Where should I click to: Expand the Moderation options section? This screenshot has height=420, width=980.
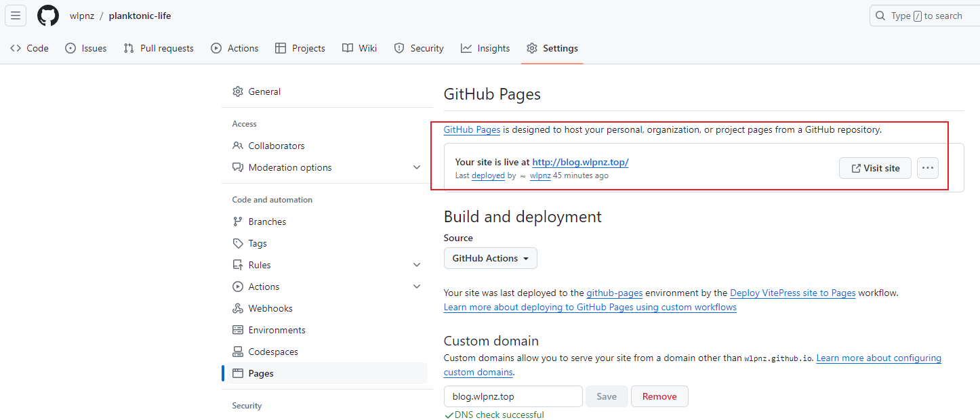417,167
